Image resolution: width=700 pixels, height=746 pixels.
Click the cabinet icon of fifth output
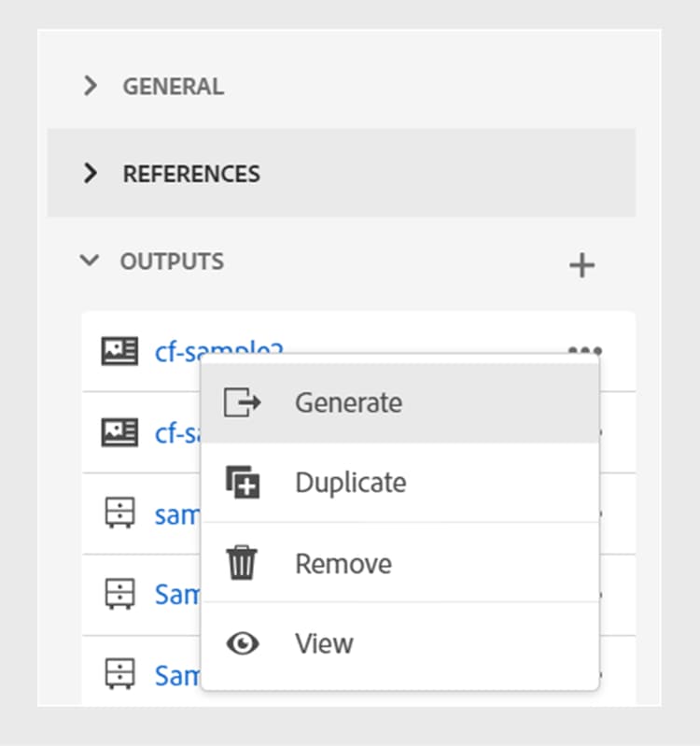(x=119, y=673)
